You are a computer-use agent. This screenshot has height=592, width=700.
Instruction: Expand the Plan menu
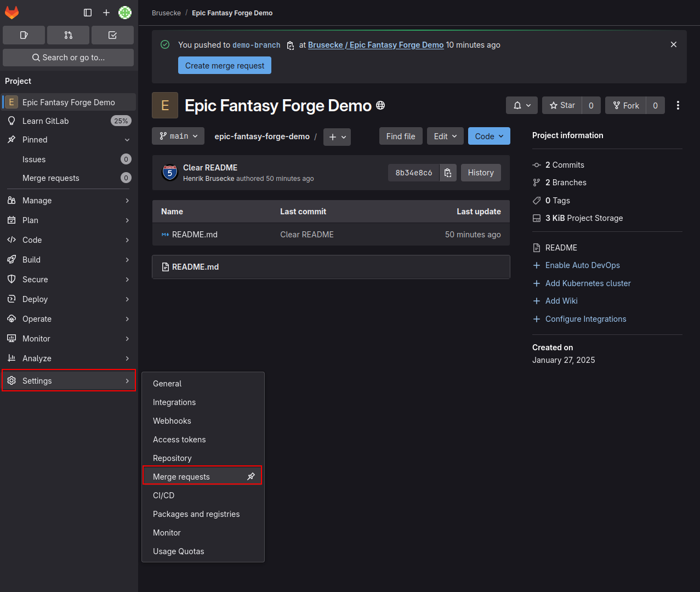[69, 220]
